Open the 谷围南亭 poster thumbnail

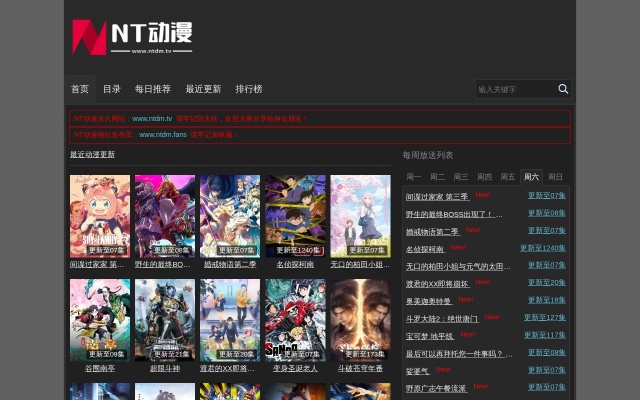coord(99,320)
